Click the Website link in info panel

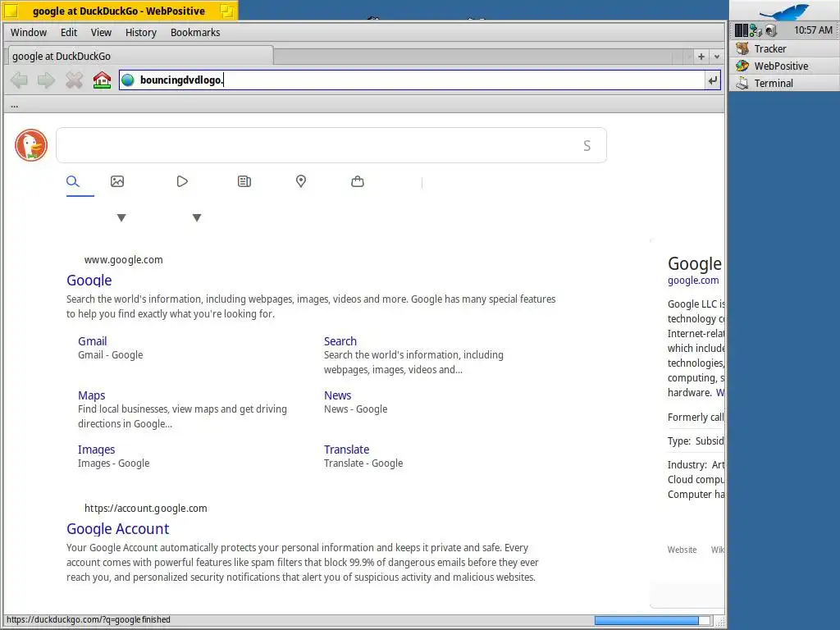[682, 550]
